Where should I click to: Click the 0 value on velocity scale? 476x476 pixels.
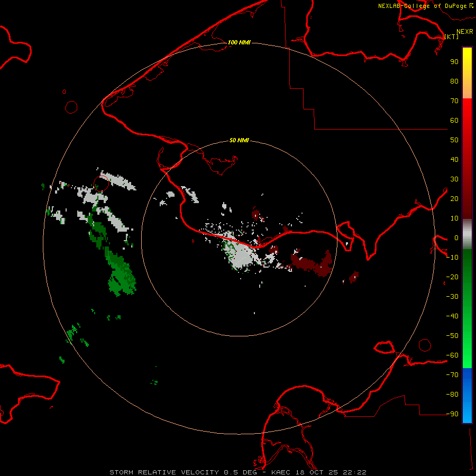pos(456,238)
